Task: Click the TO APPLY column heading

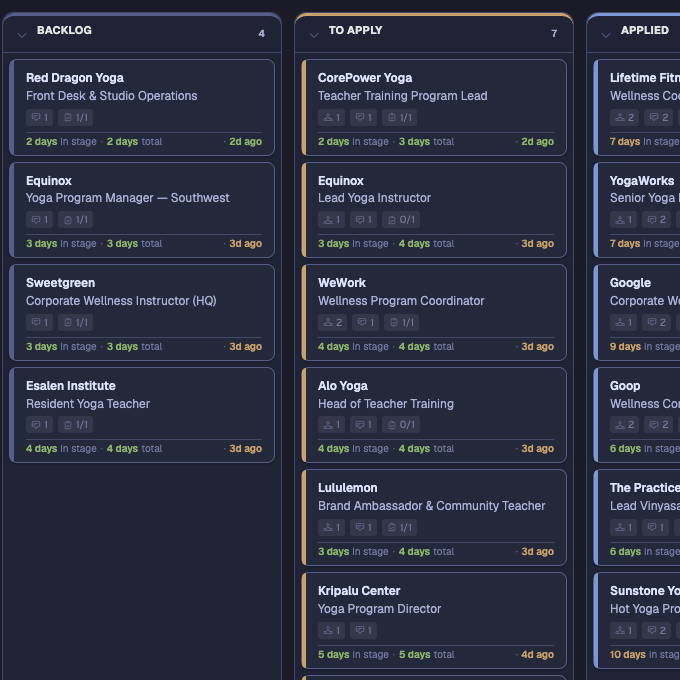Action: pyautogui.click(x=355, y=30)
